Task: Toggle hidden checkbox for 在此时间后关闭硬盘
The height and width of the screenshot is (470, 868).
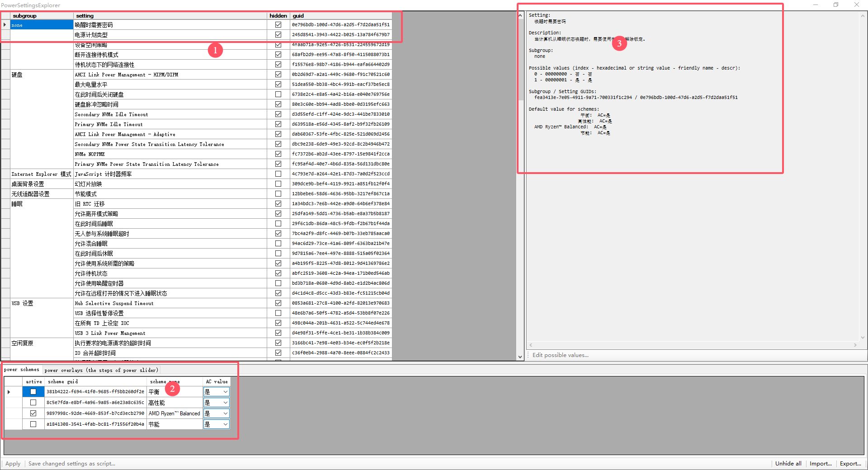Action: (x=278, y=94)
